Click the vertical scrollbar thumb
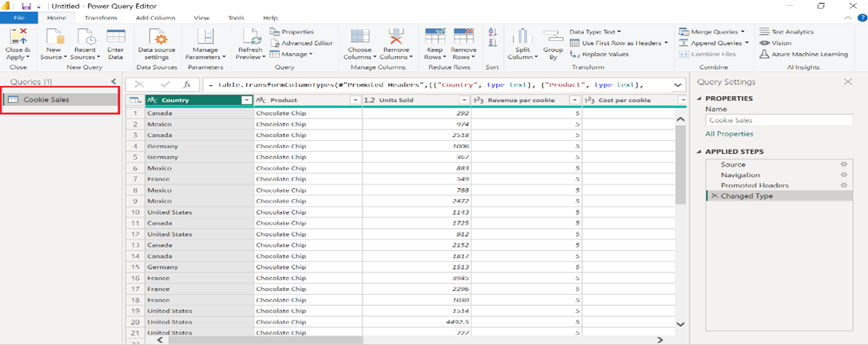The height and width of the screenshot is (345, 868). [x=681, y=166]
